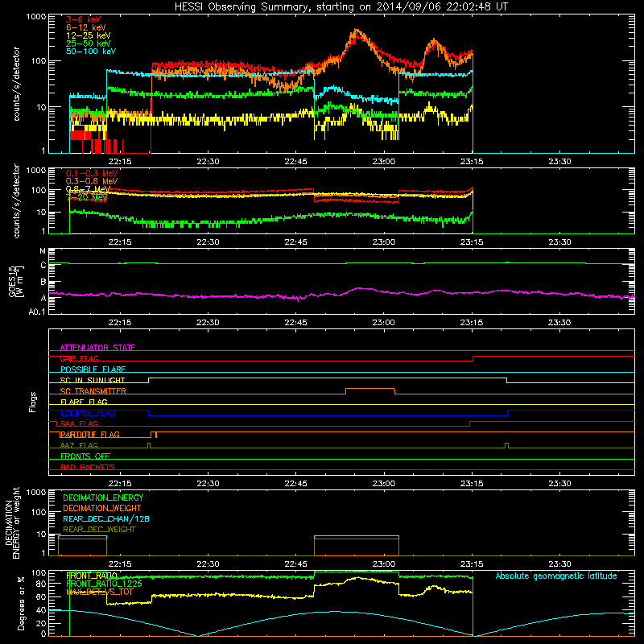This screenshot has width=644, height=644.
Task: Click the Absolute geomagnetic latitude label
Action: coord(556,576)
